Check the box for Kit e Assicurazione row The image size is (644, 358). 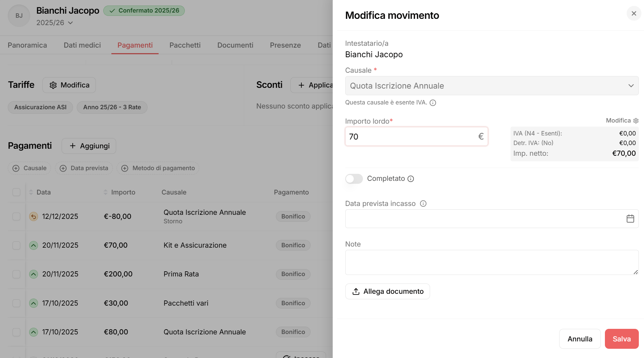[16, 245]
